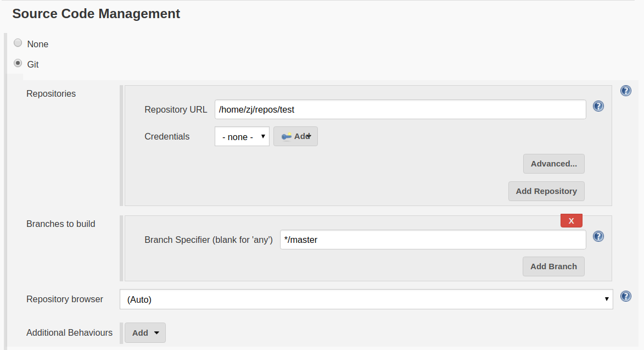Open help for the Repository browser setting

(x=625, y=296)
